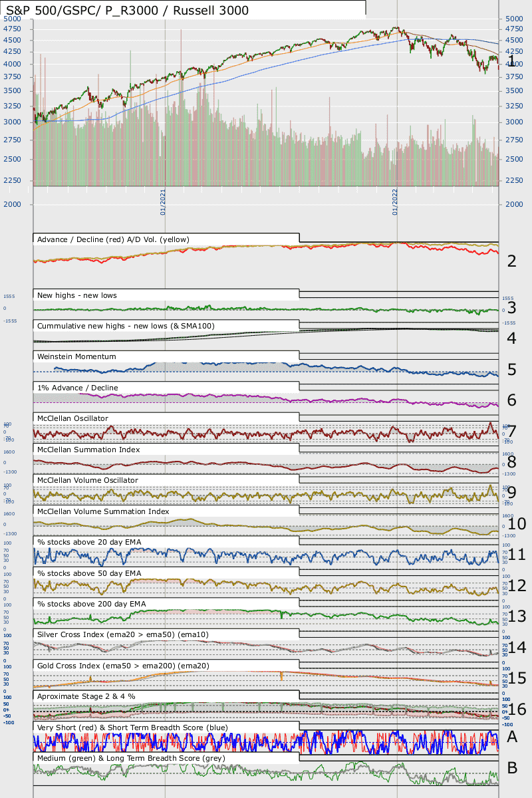The width and height of the screenshot is (532, 798).
Task: Click the '4750' value on the right price axis
Action: tap(515, 29)
